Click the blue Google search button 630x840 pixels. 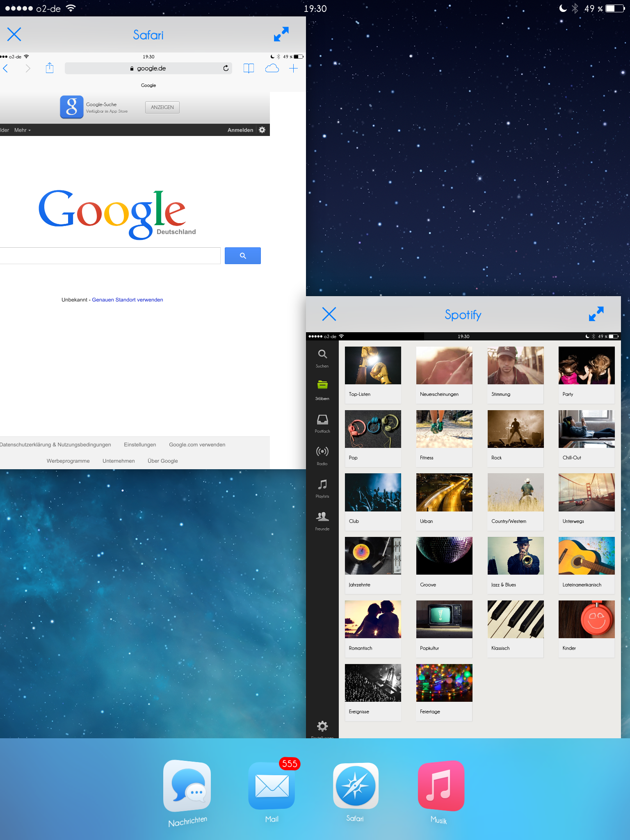click(243, 256)
